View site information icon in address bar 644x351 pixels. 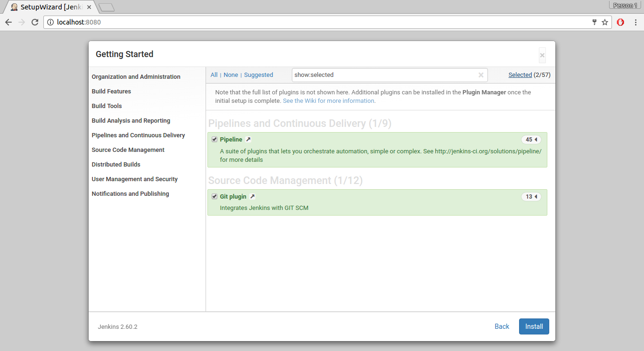pos(50,22)
